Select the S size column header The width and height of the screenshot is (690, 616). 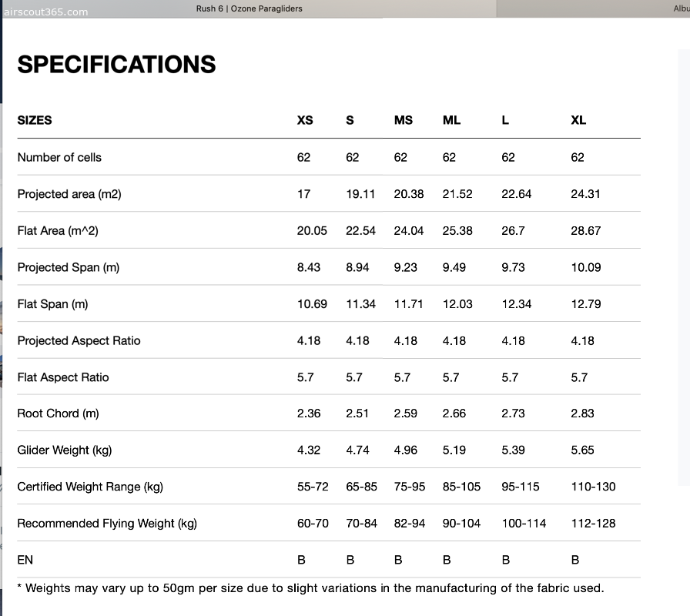pos(350,120)
